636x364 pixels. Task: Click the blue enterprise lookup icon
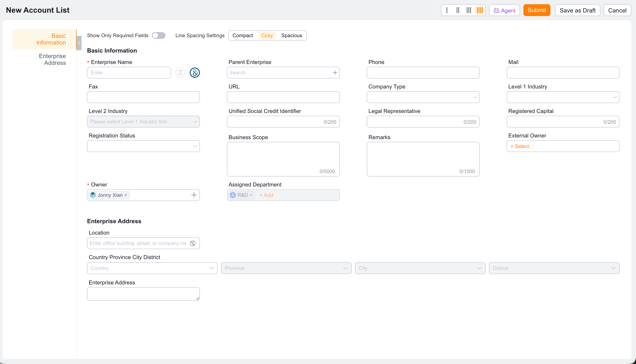(x=195, y=72)
